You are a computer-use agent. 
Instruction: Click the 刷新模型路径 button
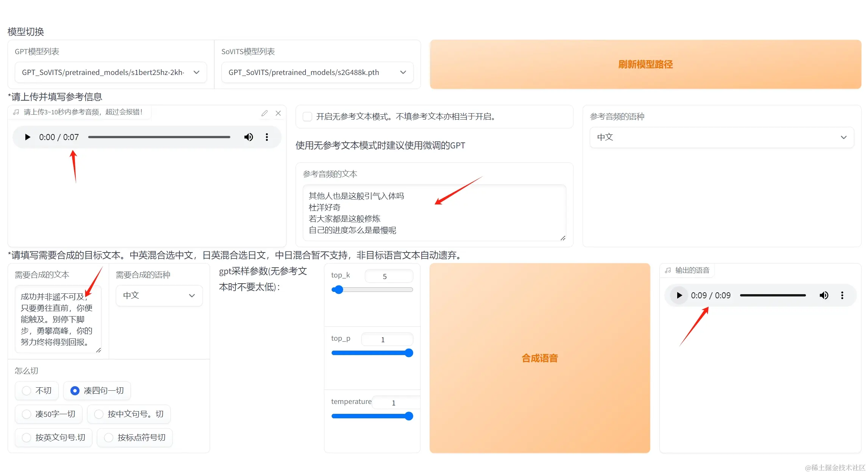(645, 64)
